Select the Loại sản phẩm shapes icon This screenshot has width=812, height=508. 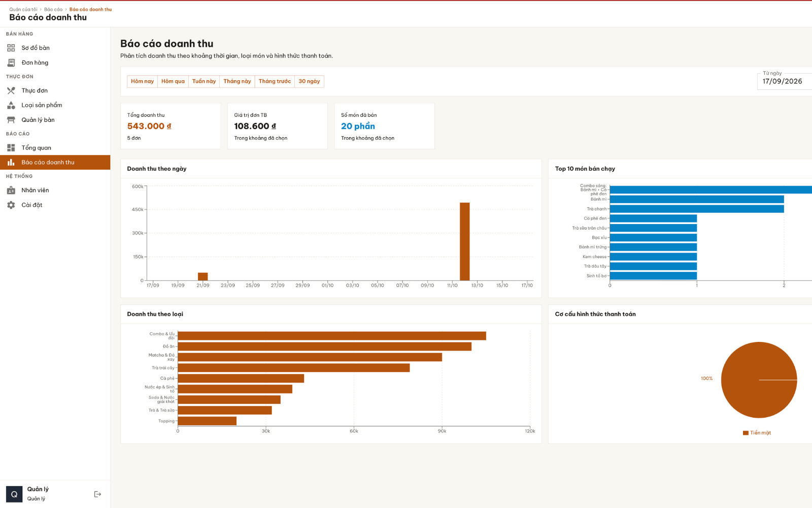(x=11, y=105)
